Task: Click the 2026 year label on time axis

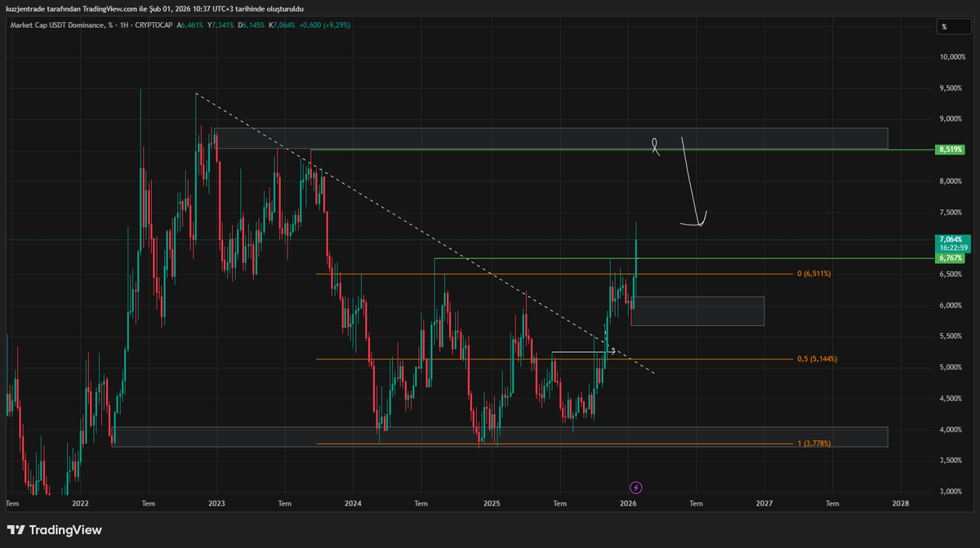Action: click(x=627, y=504)
